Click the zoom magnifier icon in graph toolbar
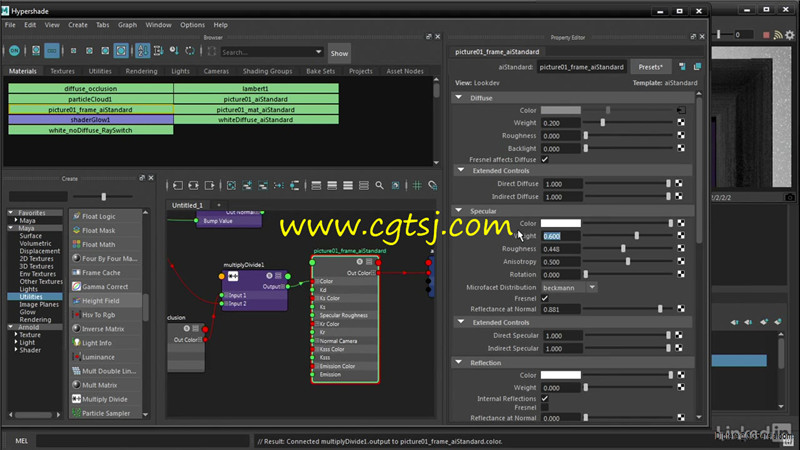Viewport: 800px width, 450px height. tap(379, 185)
